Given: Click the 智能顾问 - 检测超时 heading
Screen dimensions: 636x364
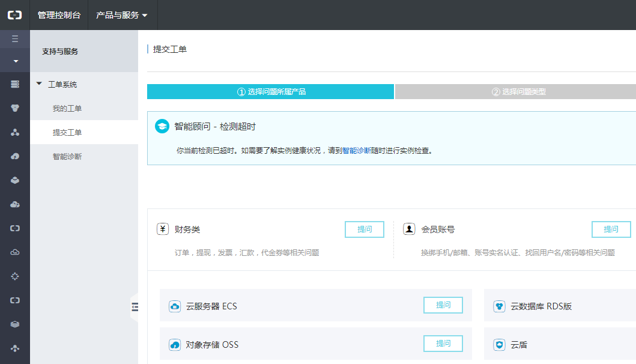Looking at the screenshot, I should [x=215, y=127].
